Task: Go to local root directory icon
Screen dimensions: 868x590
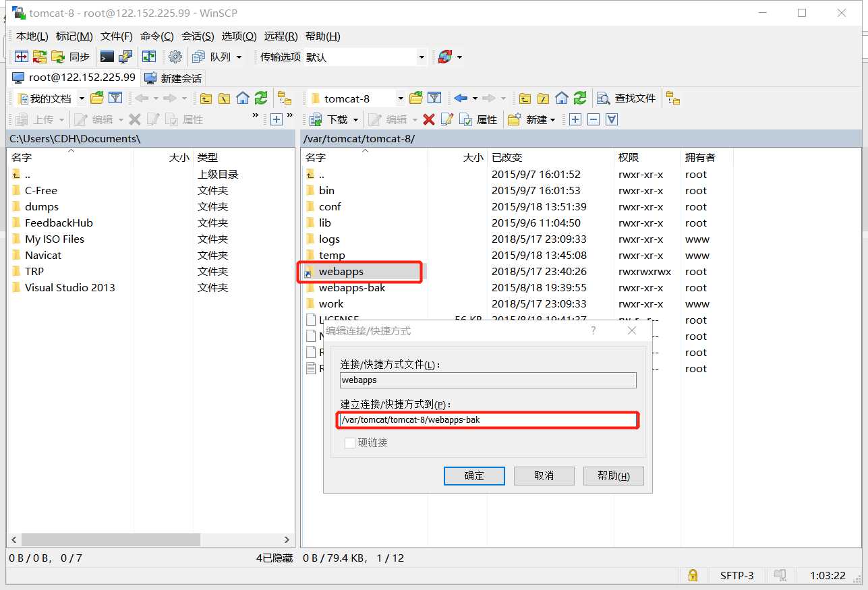Action: click(225, 98)
